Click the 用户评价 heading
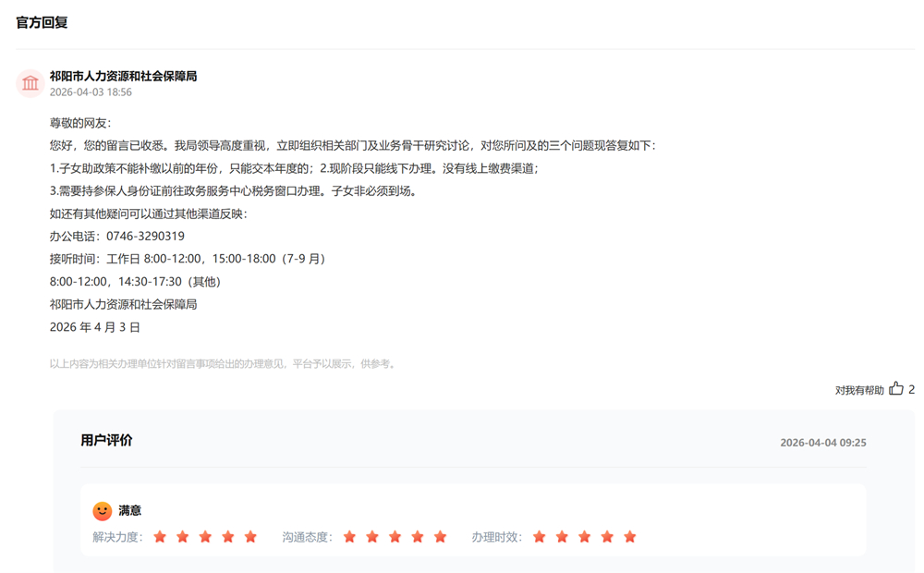The height and width of the screenshot is (573, 924). click(106, 440)
